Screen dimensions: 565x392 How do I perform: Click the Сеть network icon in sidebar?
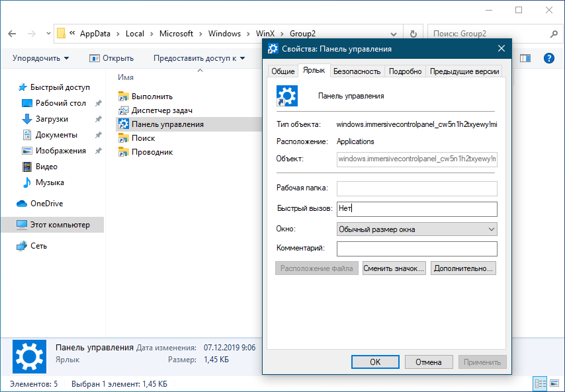tap(22, 246)
